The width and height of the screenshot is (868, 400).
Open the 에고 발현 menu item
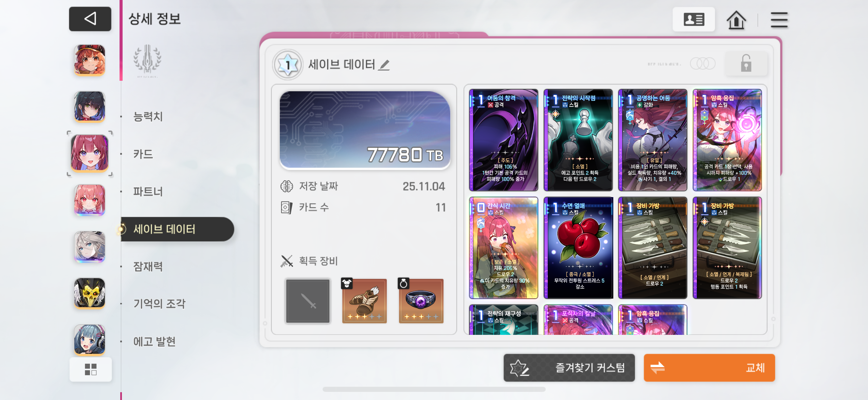(154, 341)
